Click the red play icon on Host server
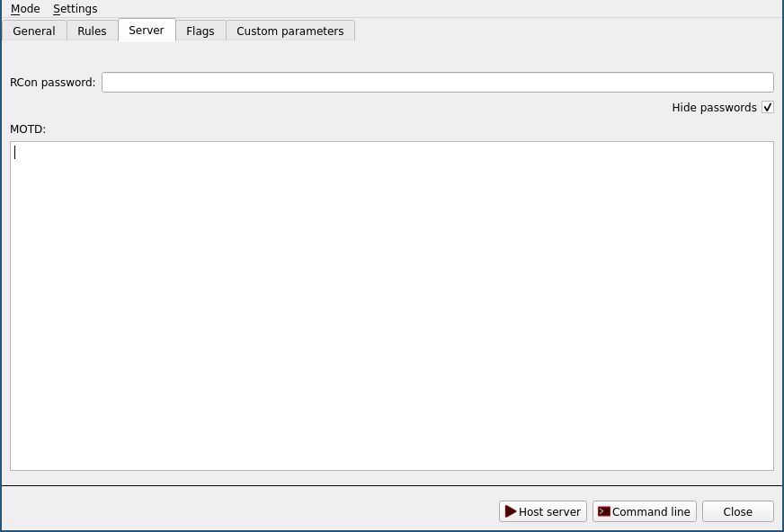784x532 pixels. click(511, 511)
